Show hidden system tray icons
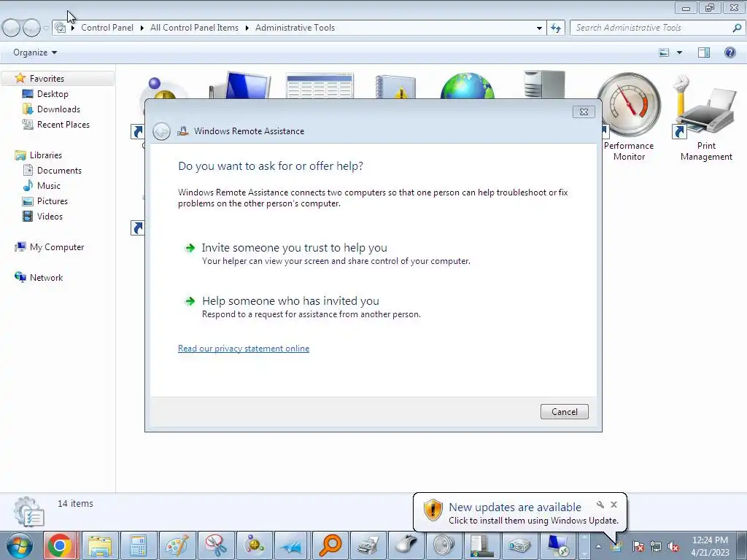747x560 pixels. point(598,547)
